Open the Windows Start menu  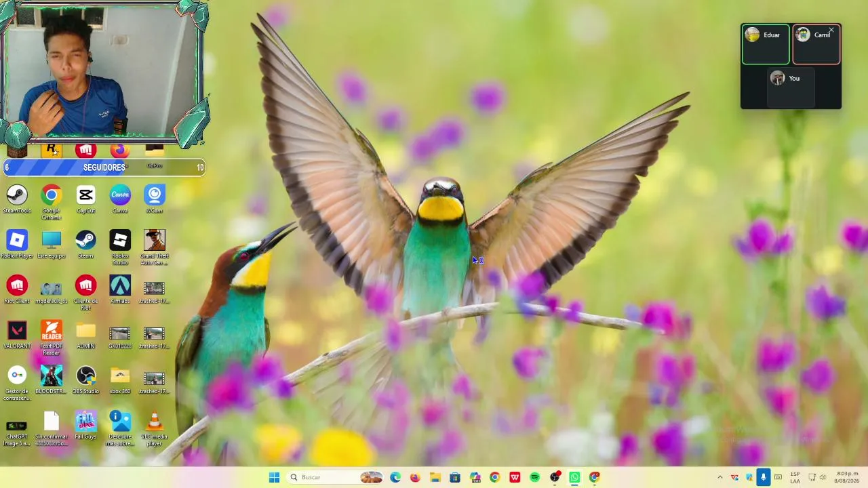pos(274,477)
